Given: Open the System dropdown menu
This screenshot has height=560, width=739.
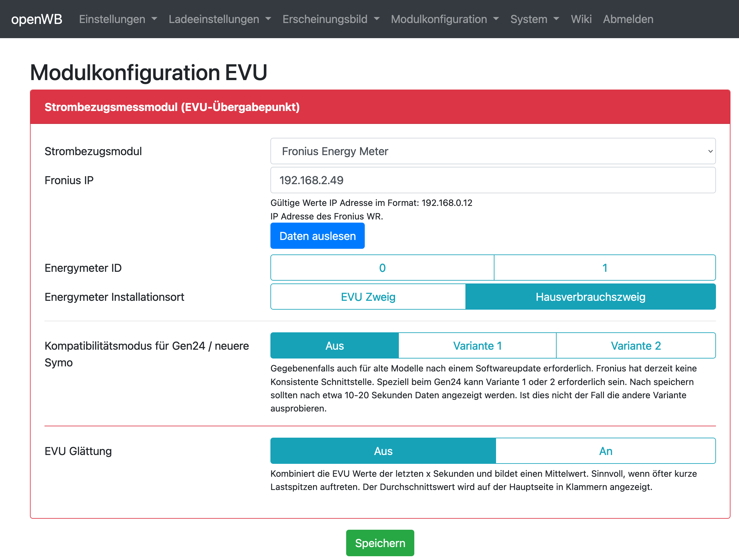Looking at the screenshot, I should [x=534, y=19].
